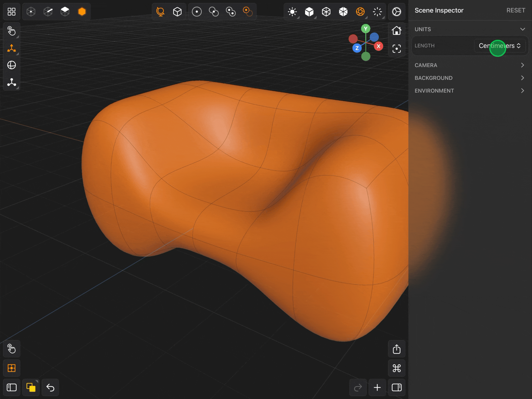Toggle the right inspector panel
This screenshot has width=532, height=399.
point(397,387)
